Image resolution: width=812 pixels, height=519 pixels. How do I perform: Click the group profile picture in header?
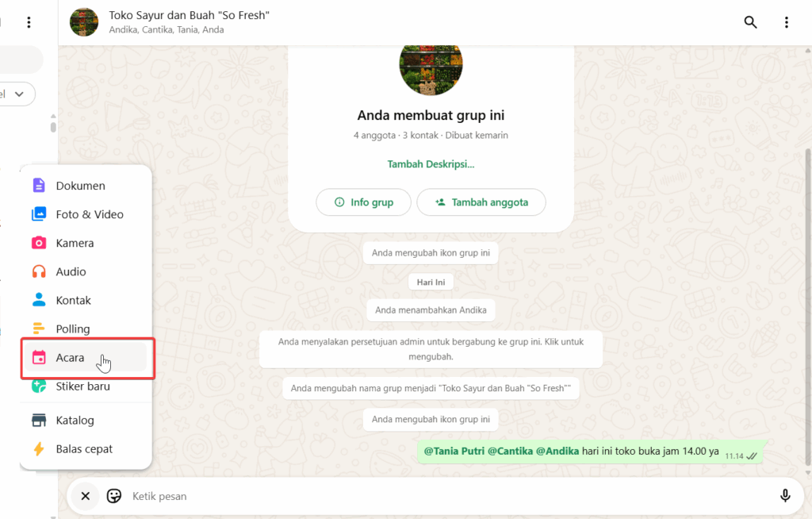pos(84,22)
